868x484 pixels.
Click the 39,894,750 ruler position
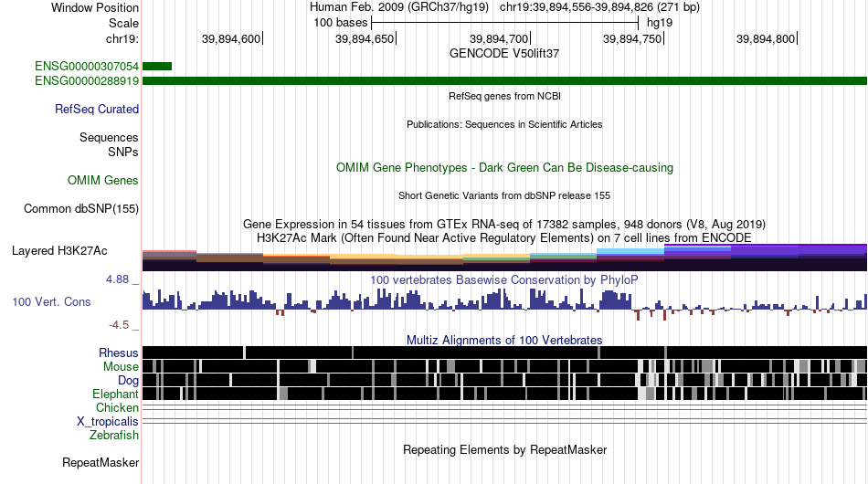633,38
